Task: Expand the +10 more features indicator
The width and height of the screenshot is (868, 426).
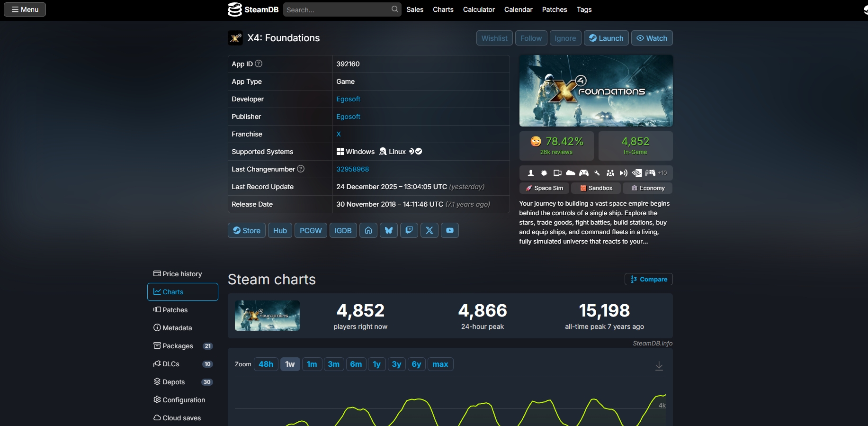Action: point(662,173)
